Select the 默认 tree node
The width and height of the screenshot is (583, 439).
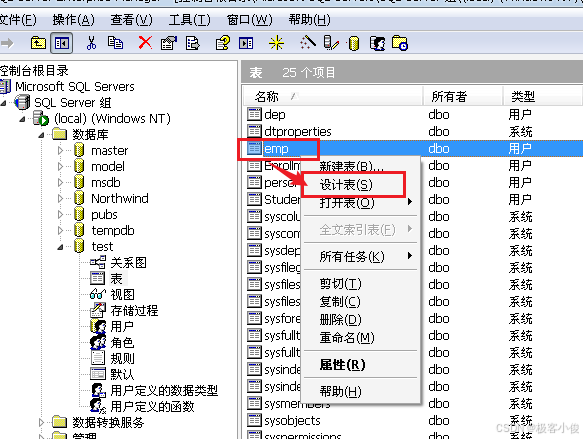(122, 374)
